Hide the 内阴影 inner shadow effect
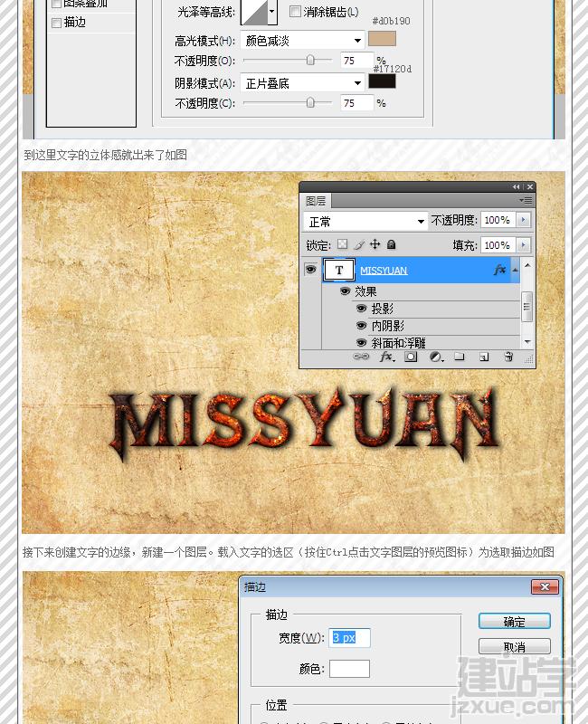 361,326
